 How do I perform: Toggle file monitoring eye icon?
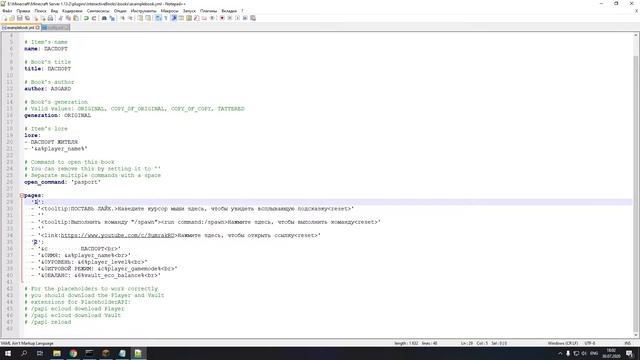(x=212, y=18)
